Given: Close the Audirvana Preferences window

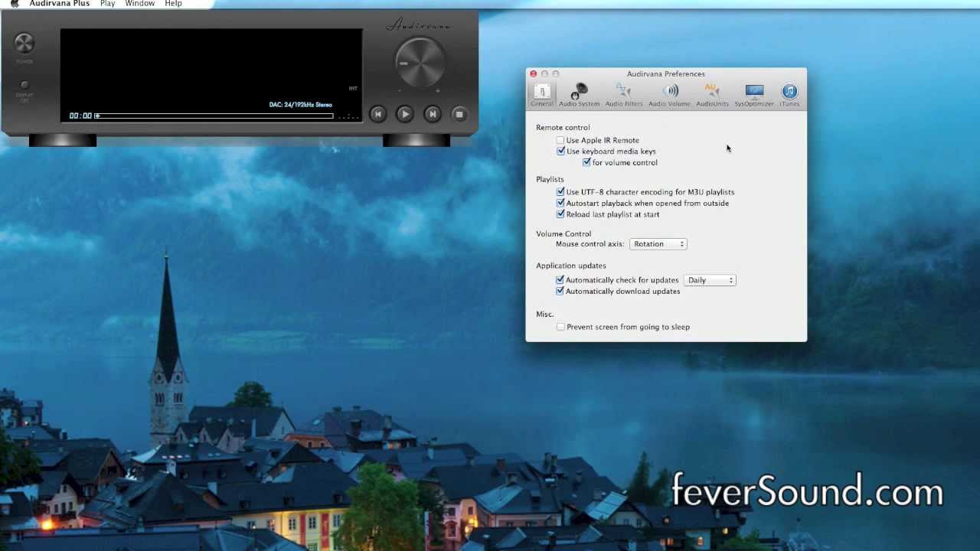Looking at the screenshot, I should point(534,73).
